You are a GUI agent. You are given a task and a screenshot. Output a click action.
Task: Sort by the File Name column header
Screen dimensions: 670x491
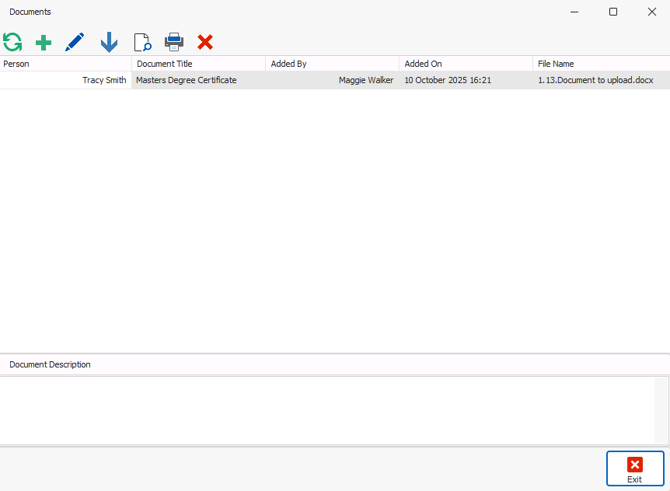coord(600,64)
